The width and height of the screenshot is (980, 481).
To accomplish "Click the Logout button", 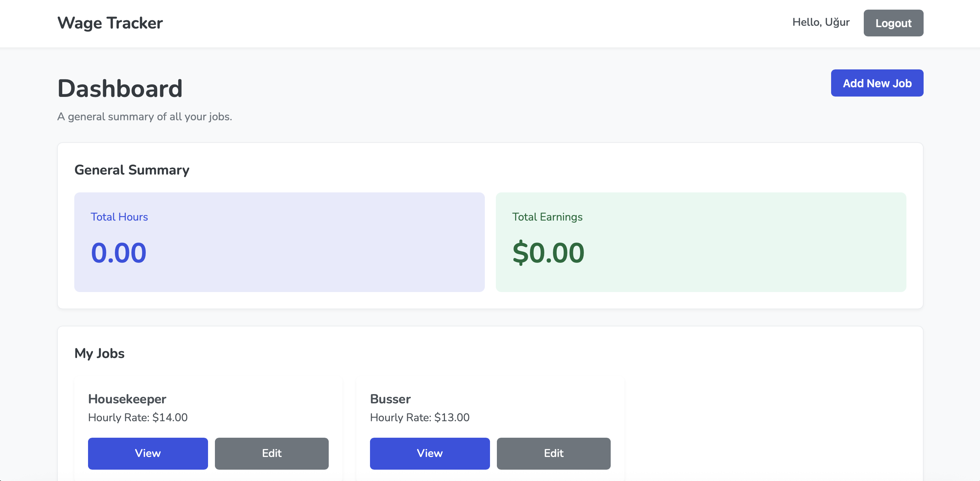I will (893, 23).
